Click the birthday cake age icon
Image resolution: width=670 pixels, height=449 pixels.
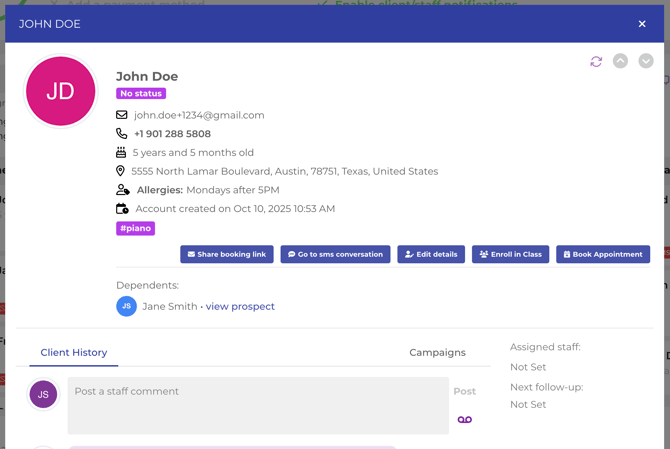tap(121, 152)
